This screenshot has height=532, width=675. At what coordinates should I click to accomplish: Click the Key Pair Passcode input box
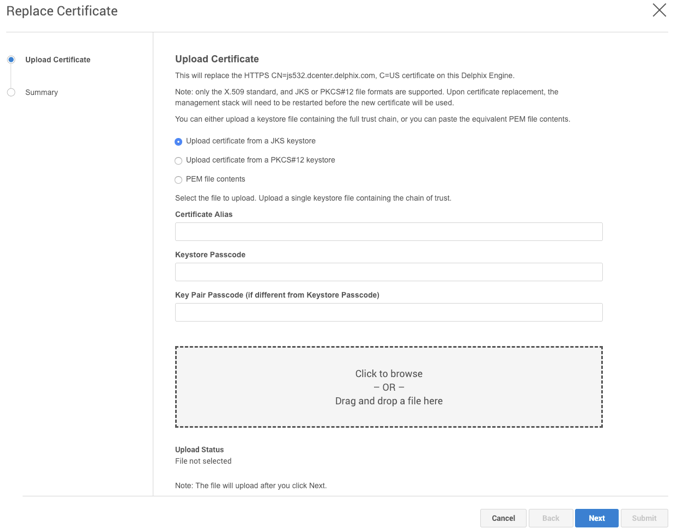[388, 312]
